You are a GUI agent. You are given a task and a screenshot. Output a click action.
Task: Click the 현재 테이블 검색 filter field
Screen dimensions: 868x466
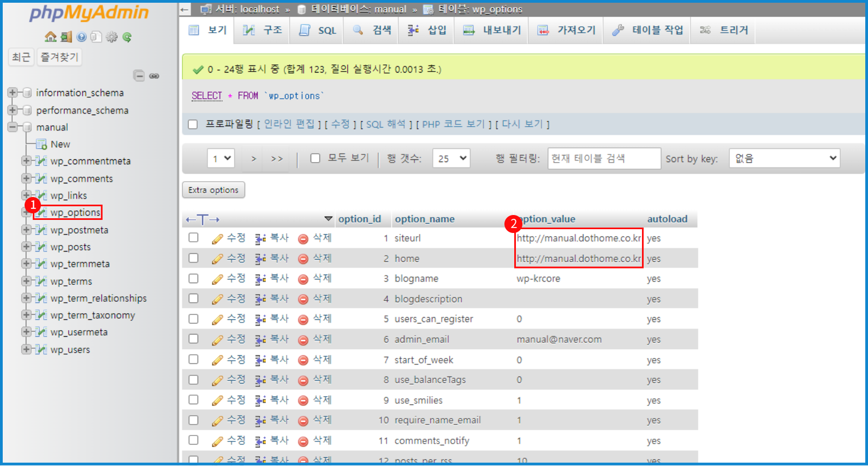click(x=604, y=158)
